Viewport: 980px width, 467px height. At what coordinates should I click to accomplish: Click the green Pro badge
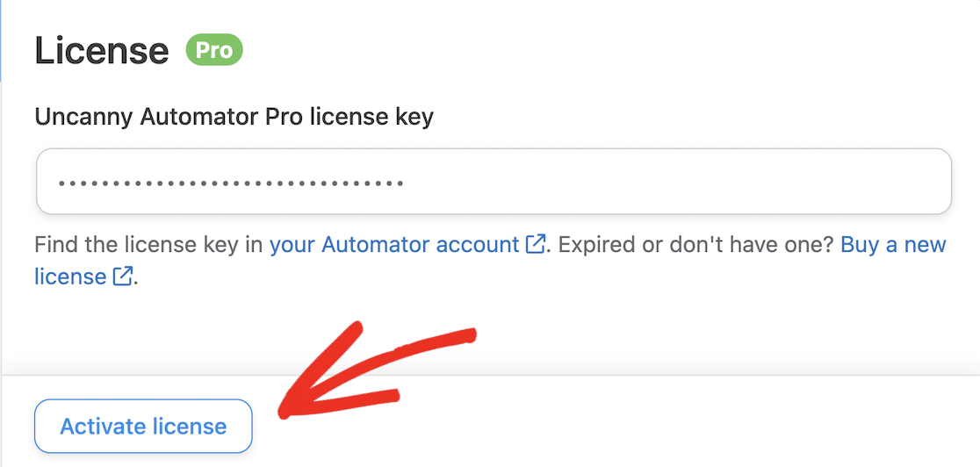(x=214, y=50)
